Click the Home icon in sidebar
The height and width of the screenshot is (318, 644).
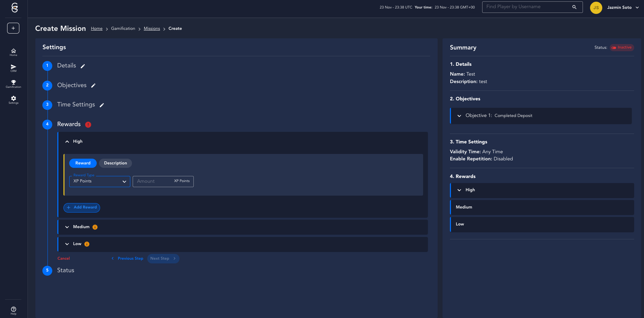13,52
